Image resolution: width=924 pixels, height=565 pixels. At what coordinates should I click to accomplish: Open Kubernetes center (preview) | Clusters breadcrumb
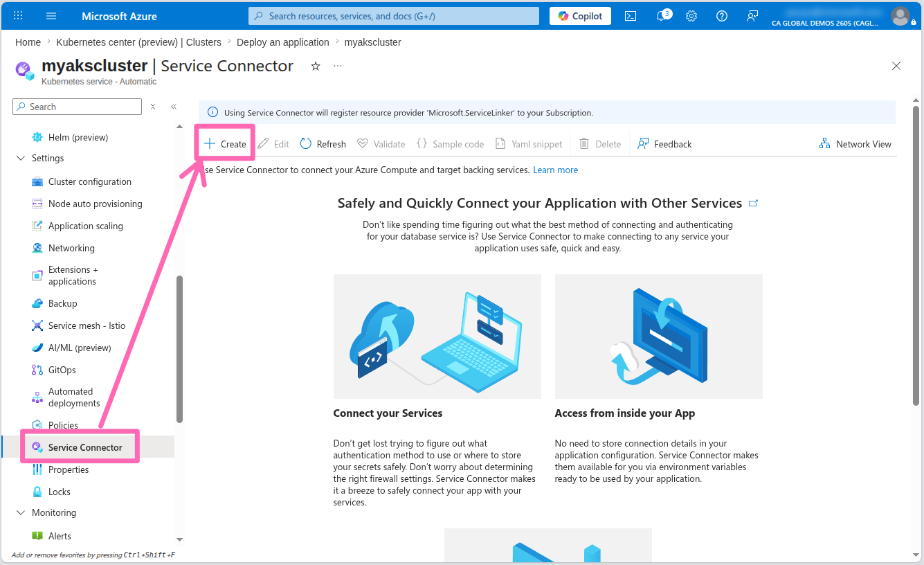[x=139, y=42]
